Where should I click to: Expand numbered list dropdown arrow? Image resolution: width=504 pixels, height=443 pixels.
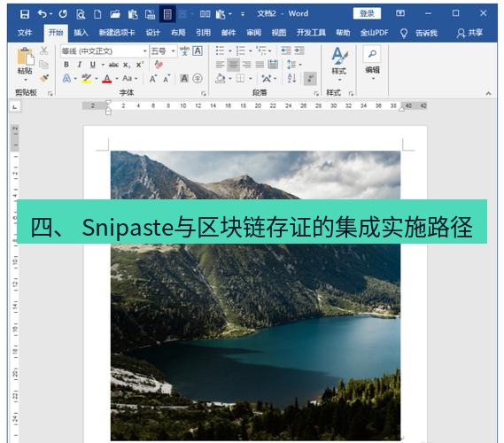pos(251,51)
